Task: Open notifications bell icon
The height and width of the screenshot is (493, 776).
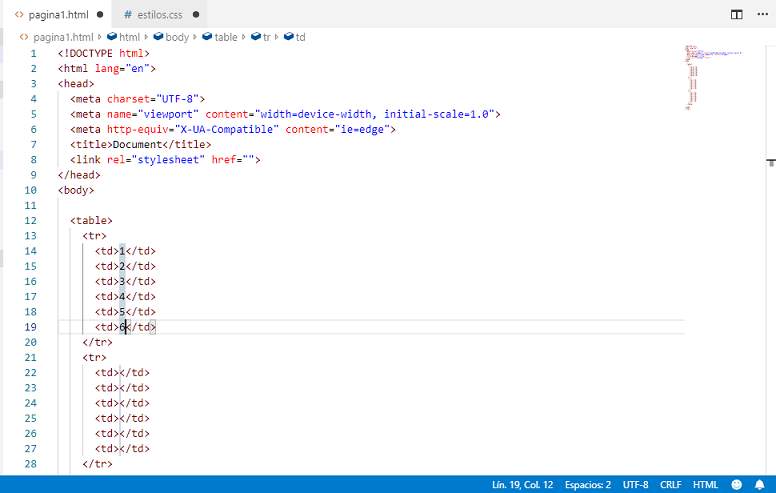Action: [759, 485]
